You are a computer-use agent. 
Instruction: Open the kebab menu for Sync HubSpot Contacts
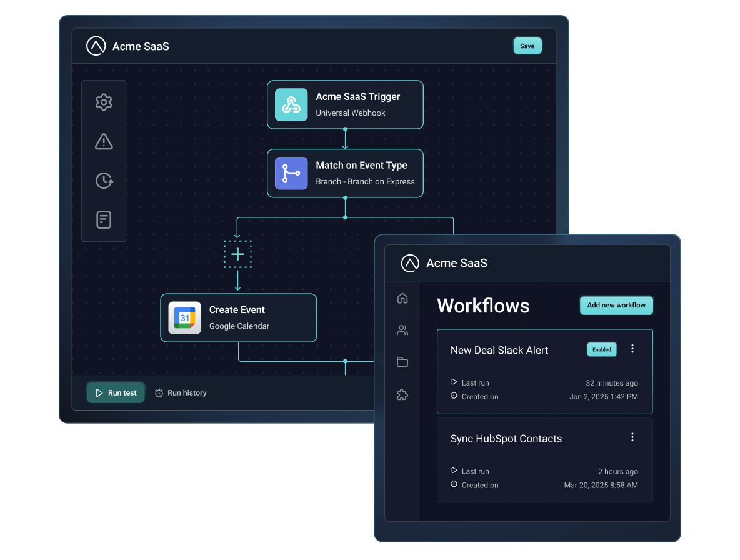[632, 437]
